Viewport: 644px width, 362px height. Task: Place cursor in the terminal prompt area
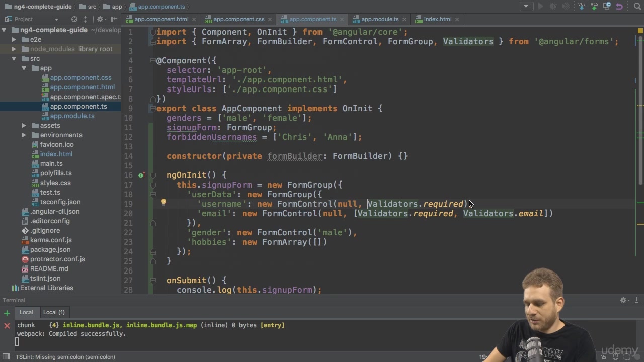pyautogui.click(x=18, y=342)
